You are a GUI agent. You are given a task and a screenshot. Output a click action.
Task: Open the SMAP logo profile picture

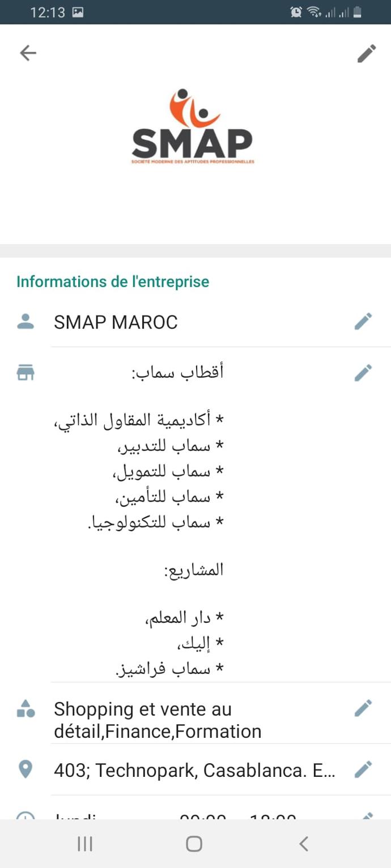(193, 127)
